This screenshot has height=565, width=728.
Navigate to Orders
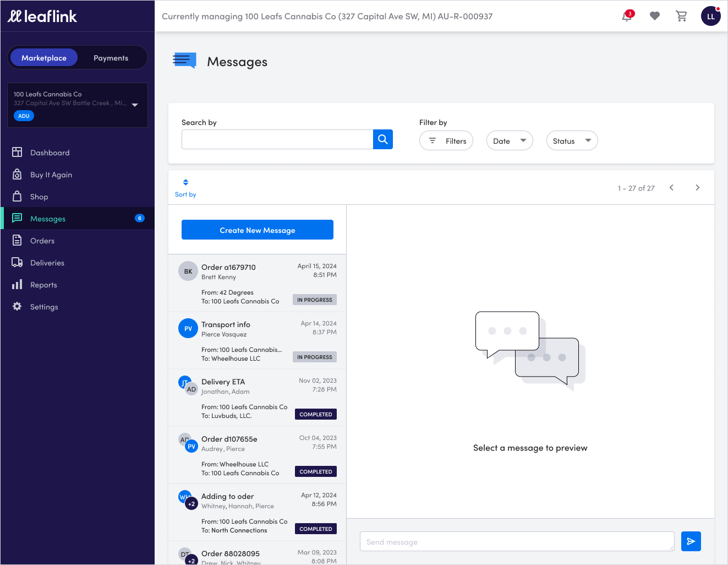tap(78, 241)
